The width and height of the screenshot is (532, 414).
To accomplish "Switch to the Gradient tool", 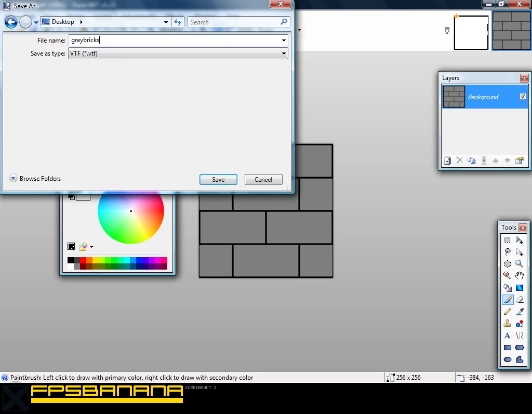I will tap(520, 287).
